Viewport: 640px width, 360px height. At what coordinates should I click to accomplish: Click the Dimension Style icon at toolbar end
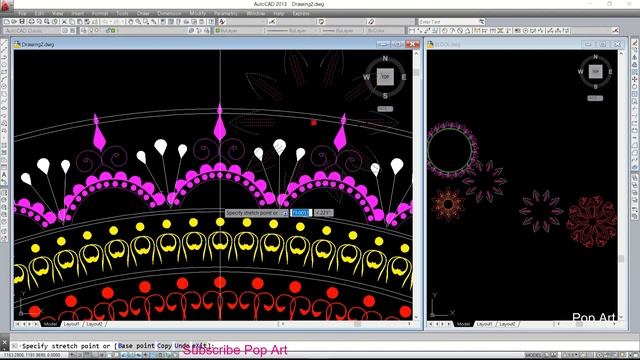click(615, 31)
